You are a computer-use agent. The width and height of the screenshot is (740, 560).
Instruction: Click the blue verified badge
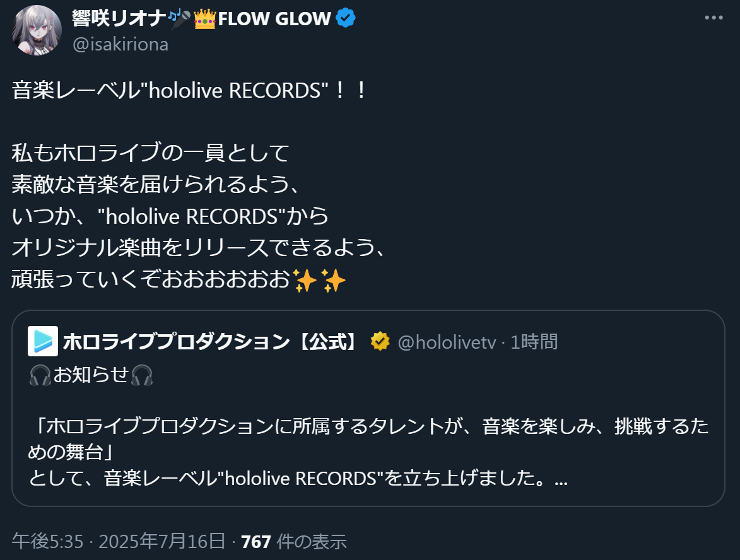click(x=346, y=18)
